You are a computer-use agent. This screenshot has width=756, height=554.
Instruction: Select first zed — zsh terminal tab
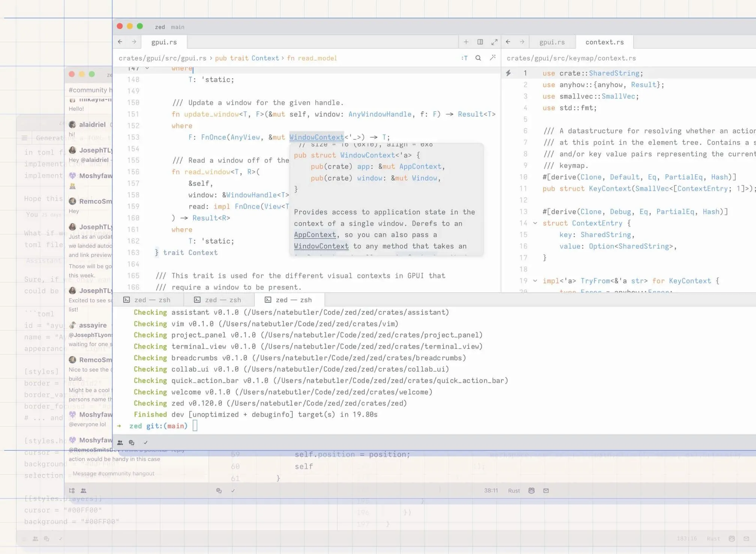(x=148, y=300)
